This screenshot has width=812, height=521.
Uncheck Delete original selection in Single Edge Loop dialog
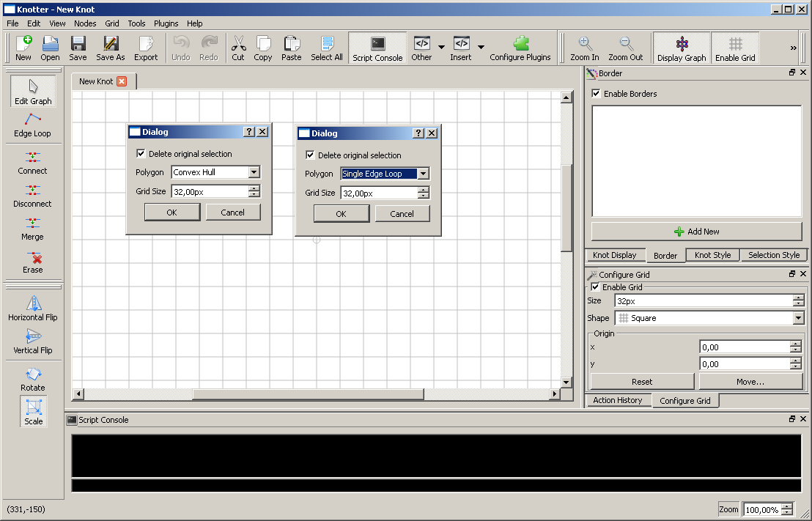310,155
